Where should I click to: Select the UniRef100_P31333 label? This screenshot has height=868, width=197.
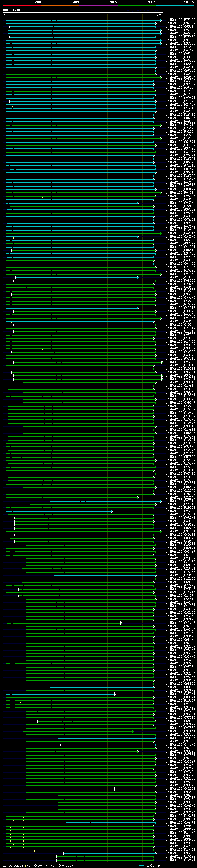180,152
